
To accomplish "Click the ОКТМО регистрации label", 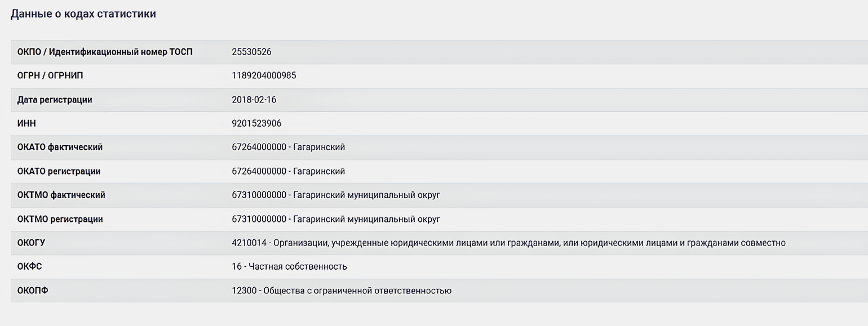I will click(60, 219).
